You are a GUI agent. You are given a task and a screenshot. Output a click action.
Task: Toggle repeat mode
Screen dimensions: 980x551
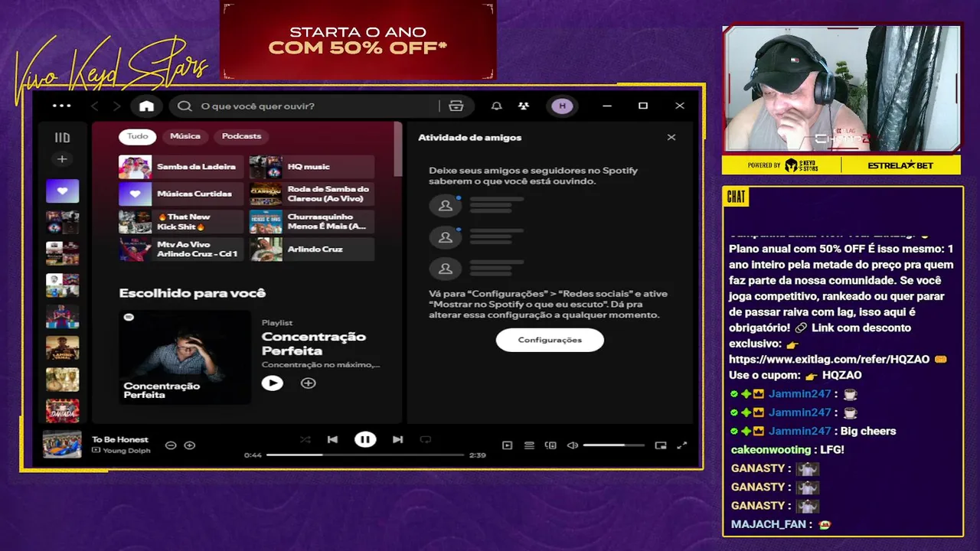click(426, 439)
